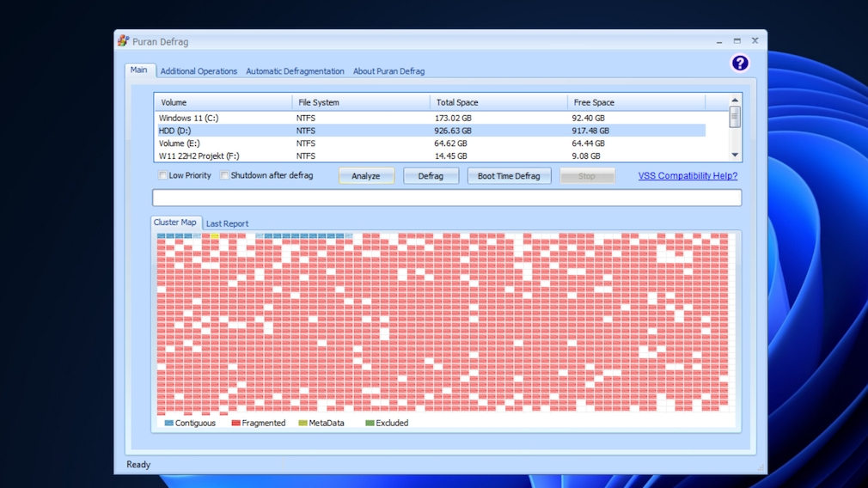Click the Puran Defrag app icon in title bar

point(123,41)
